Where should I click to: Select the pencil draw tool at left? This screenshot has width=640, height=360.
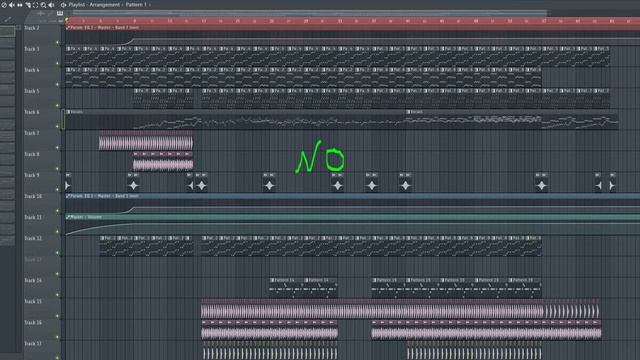click(x=7, y=19)
